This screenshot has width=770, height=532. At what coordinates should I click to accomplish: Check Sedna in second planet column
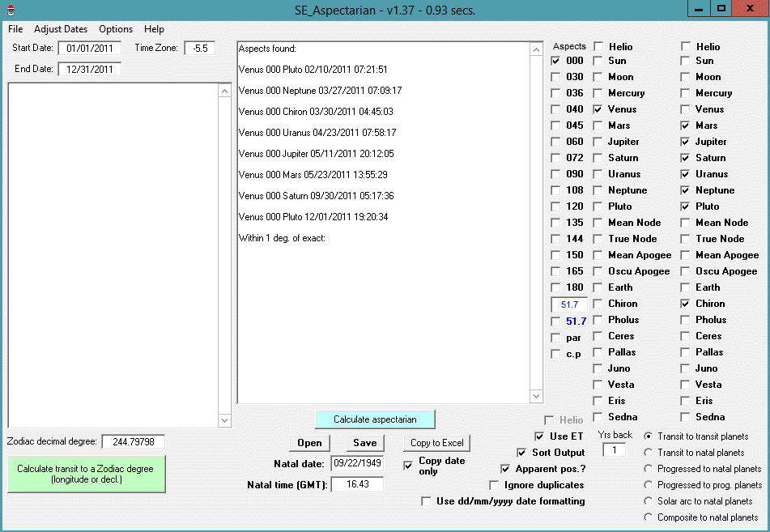click(685, 417)
